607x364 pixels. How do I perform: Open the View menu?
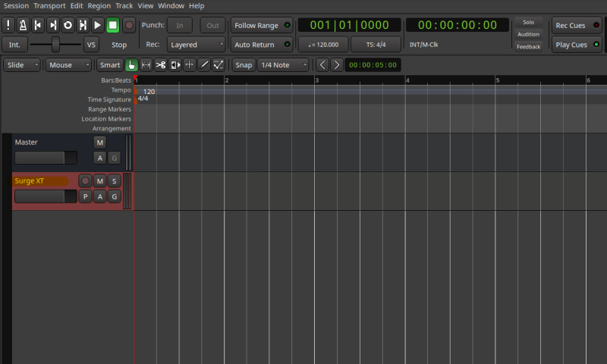coord(146,6)
